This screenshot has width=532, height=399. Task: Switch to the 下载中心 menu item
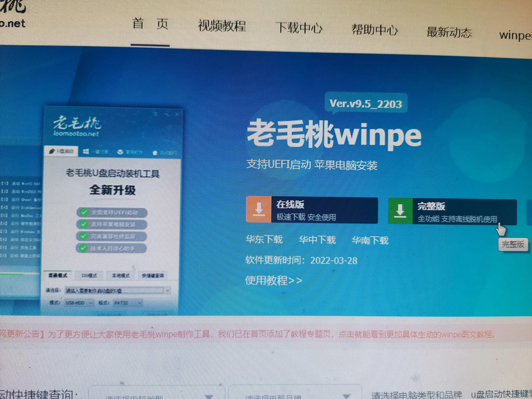[300, 28]
